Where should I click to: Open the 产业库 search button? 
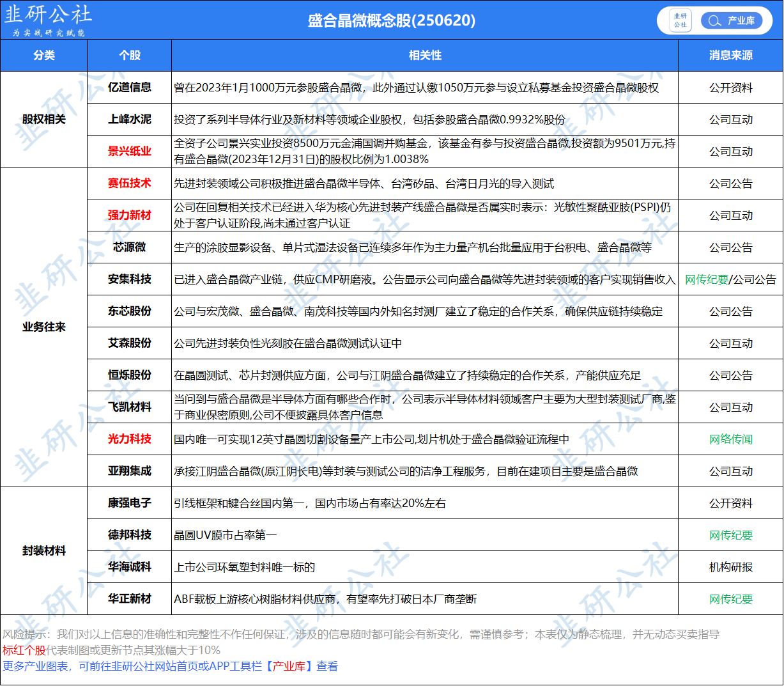[x=732, y=20]
